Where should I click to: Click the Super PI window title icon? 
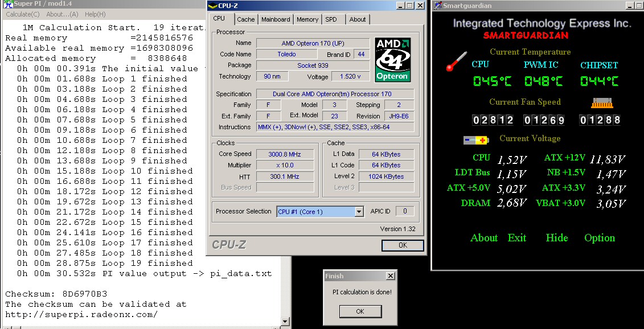(8, 5)
